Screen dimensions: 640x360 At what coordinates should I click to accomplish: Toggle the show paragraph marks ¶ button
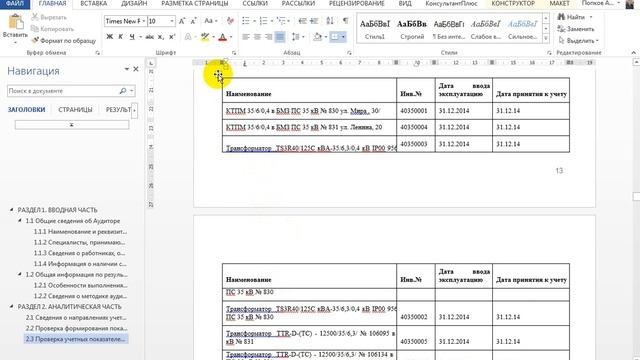pos(346,21)
